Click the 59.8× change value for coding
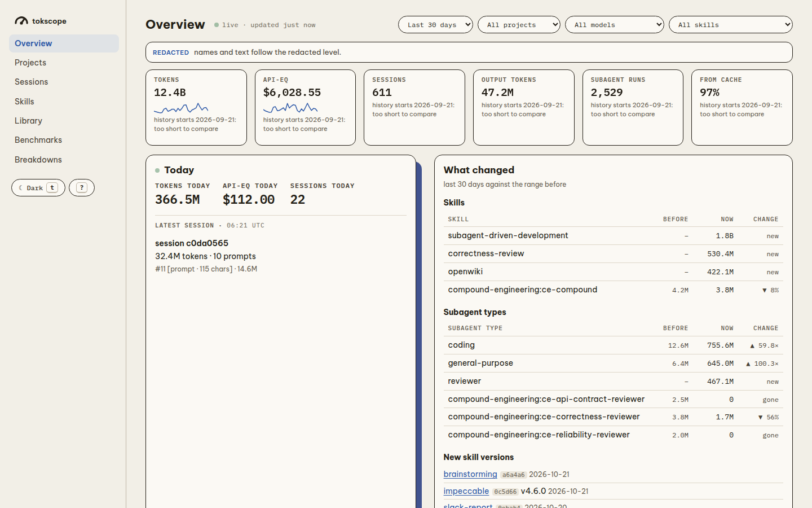Image resolution: width=812 pixels, height=508 pixels. [x=764, y=345]
